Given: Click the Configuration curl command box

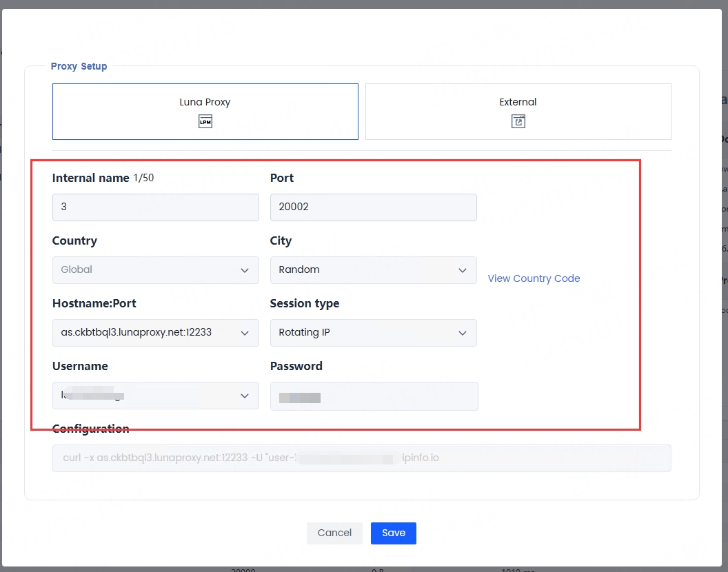Looking at the screenshot, I should click(361, 458).
